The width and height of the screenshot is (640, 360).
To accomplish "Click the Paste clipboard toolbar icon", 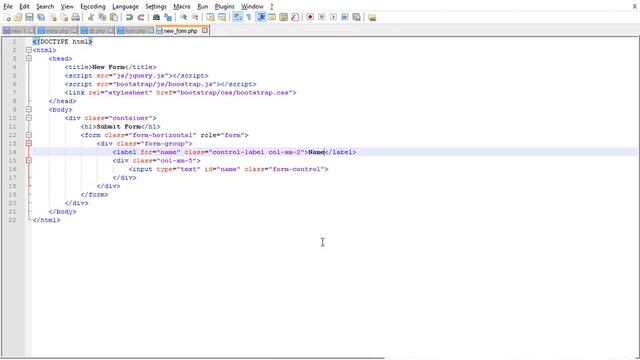I will point(114,17).
